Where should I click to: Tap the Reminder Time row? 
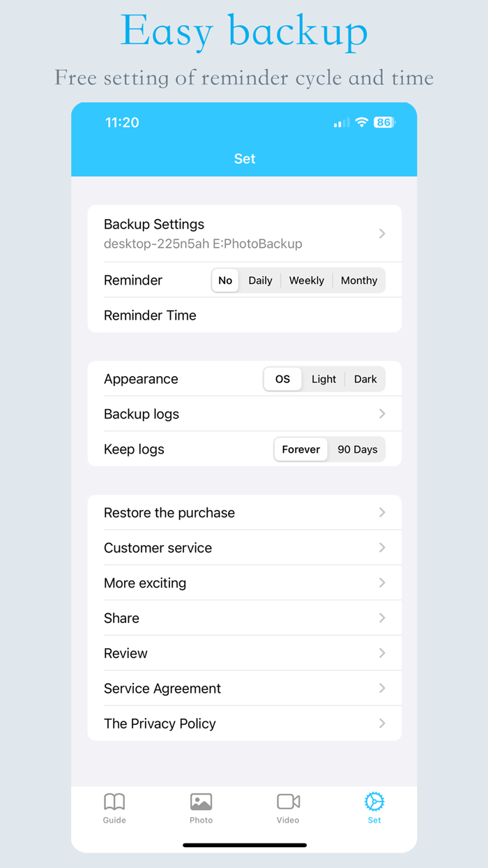[244, 315]
